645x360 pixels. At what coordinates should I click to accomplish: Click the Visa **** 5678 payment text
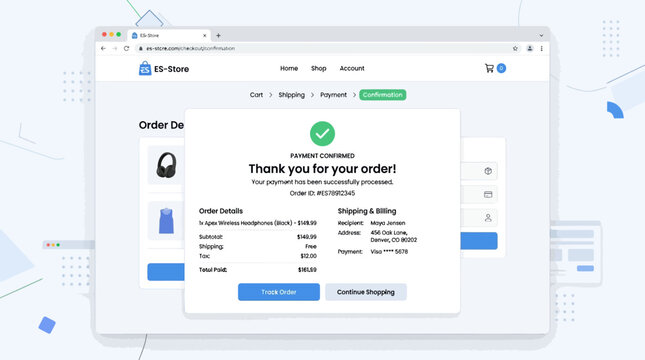click(x=389, y=252)
